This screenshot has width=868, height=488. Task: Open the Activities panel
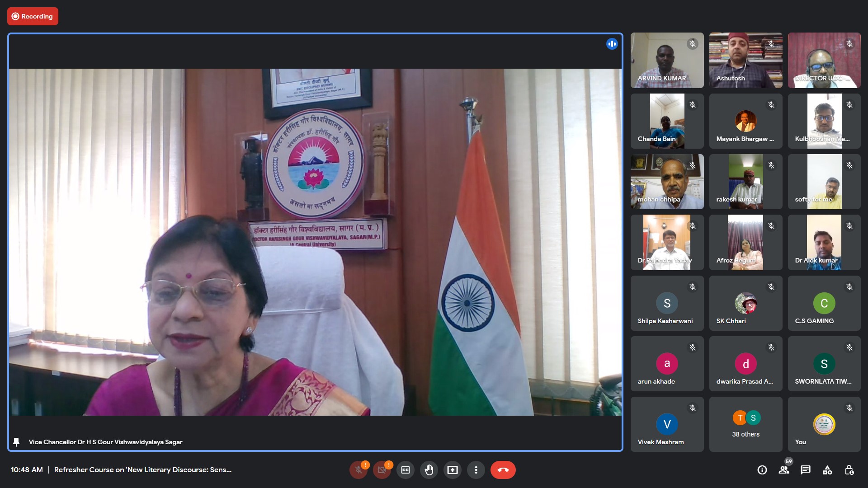827,470
